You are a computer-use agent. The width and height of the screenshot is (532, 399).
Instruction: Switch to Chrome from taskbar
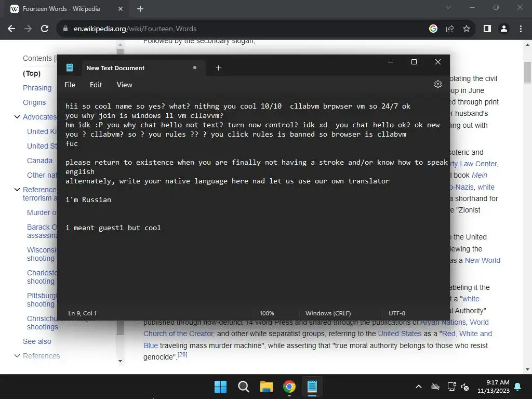click(x=289, y=387)
